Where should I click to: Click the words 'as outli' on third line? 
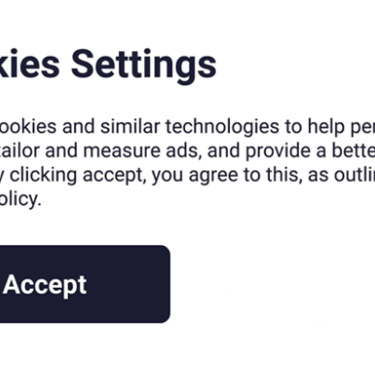(341, 175)
